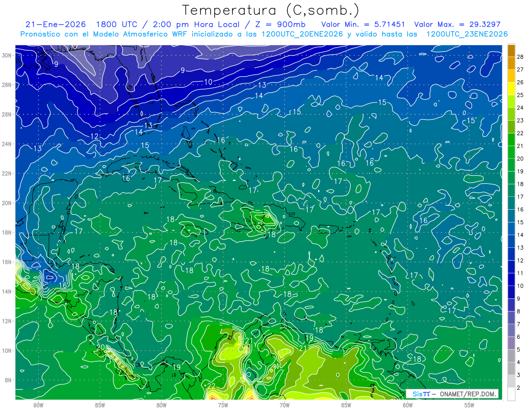
Task: Click the color bar label "11"
Action: tap(520, 273)
